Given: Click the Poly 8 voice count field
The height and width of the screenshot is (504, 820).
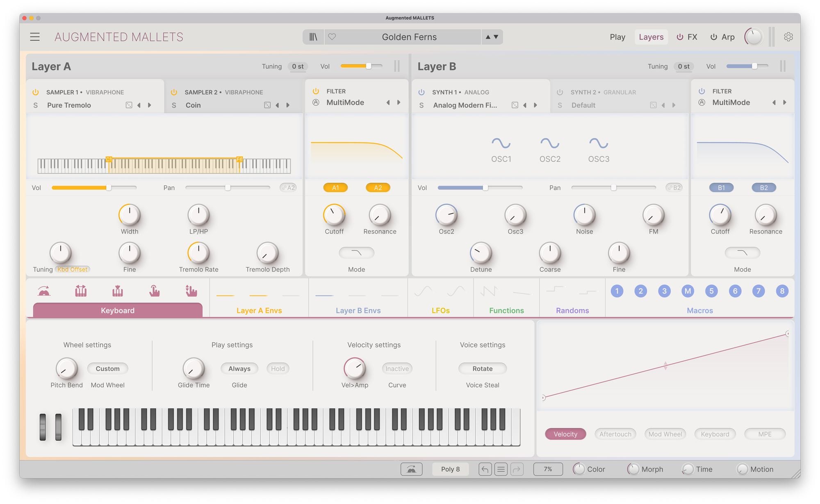Looking at the screenshot, I should click(450, 469).
